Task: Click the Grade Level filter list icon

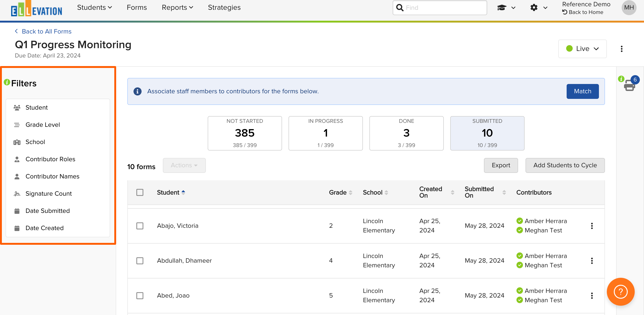Action: pos(17,125)
